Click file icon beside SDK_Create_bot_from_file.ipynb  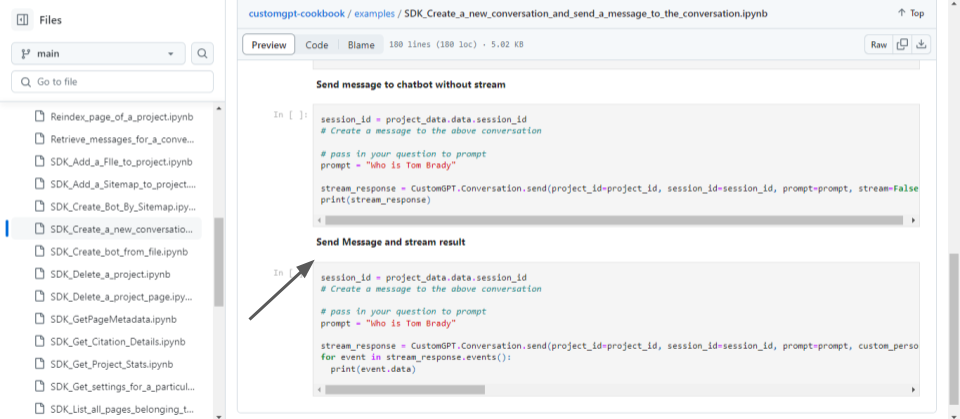(x=40, y=252)
